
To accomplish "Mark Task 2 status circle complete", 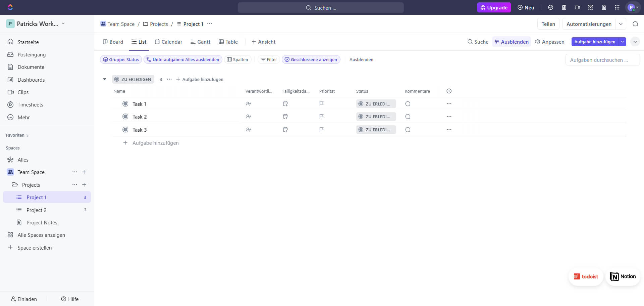I will (125, 117).
